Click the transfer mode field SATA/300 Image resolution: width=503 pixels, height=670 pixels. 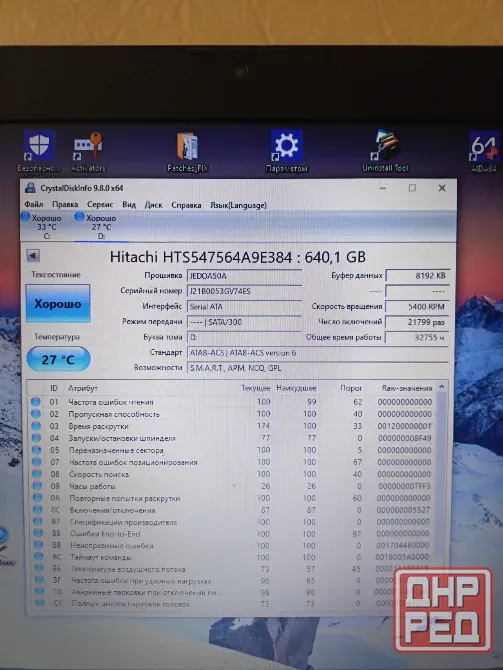tap(244, 322)
